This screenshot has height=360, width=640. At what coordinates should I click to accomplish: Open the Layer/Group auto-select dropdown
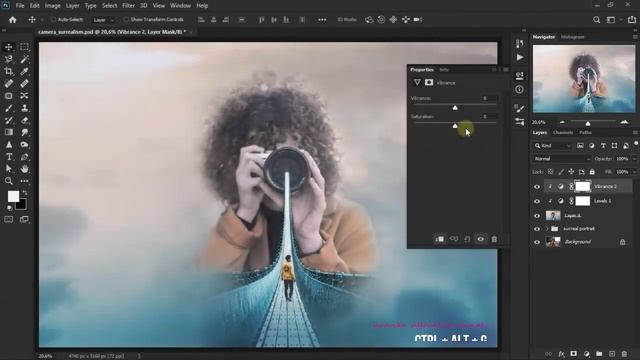tap(103, 20)
